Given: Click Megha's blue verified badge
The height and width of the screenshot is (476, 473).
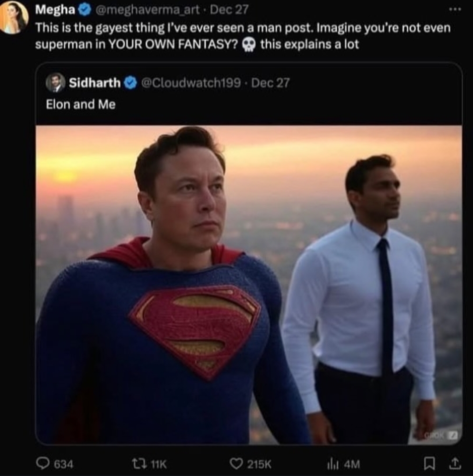Looking at the screenshot, I should click(85, 10).
